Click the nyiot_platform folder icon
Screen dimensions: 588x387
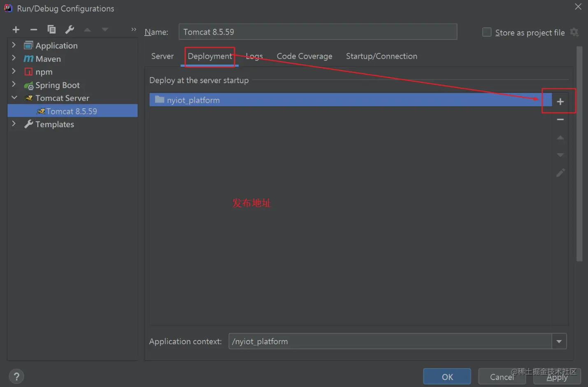tap(160, 100)
